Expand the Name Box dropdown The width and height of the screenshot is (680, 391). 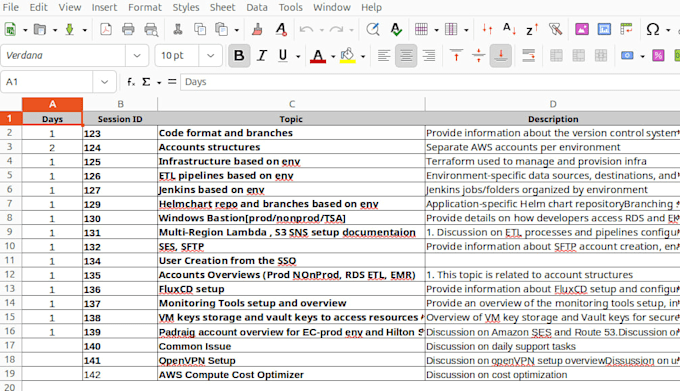(105, 82)
